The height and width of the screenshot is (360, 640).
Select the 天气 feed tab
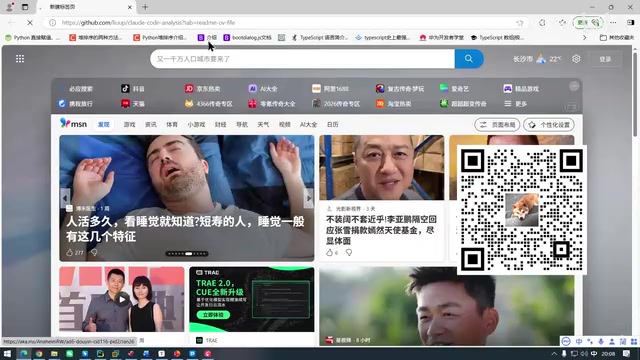[x=263, y=124]
